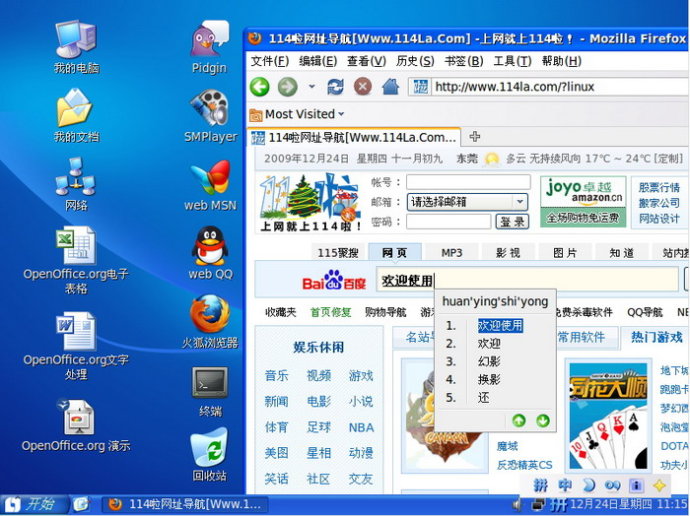
Task: Open the 股票行情 link
Action: click(x=659, y=187)
